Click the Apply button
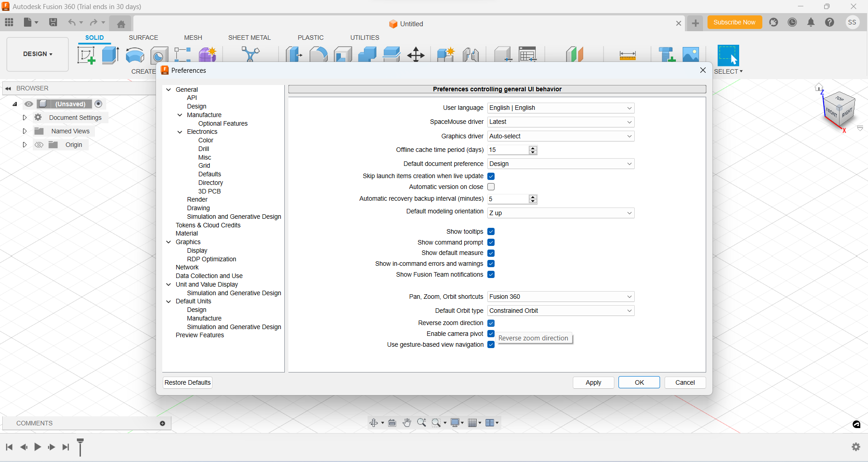Viewport: 868px width, 462px height. 593,382
